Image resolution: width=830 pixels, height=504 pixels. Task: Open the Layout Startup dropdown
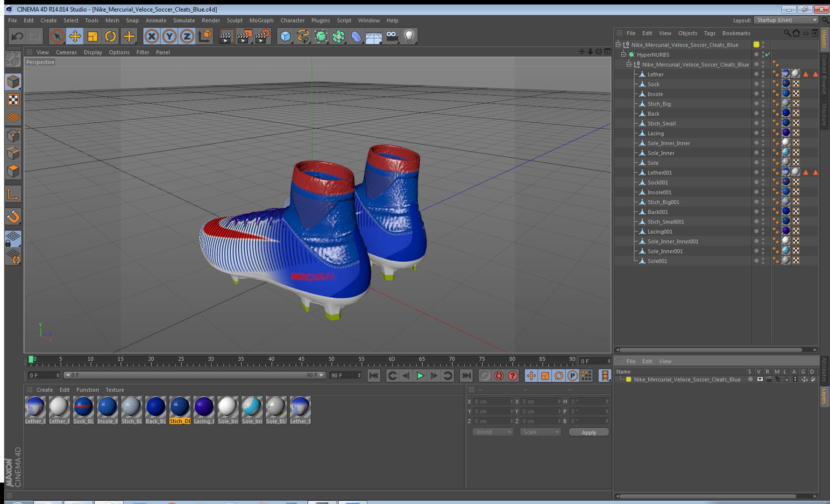point(787,20)
